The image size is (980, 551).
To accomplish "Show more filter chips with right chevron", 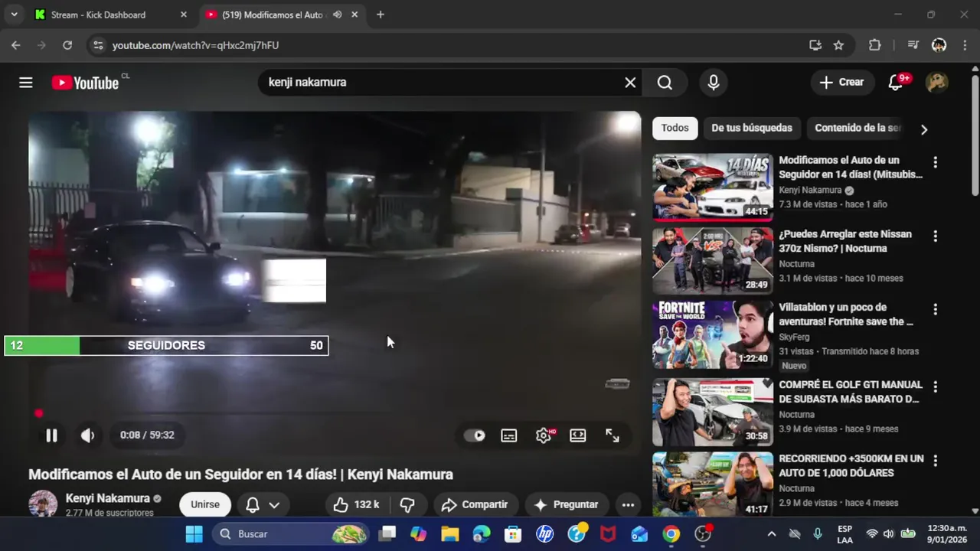I will pyautogui.click(x=924, y=129).
